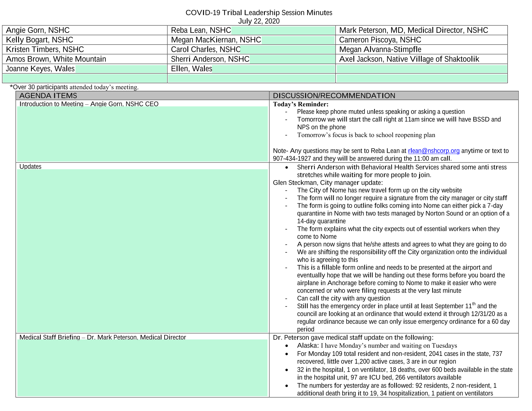This screenshot has height=411, width=532.
Task: Open the rlean@nshcorp.org email link
Action: (434, 151)
